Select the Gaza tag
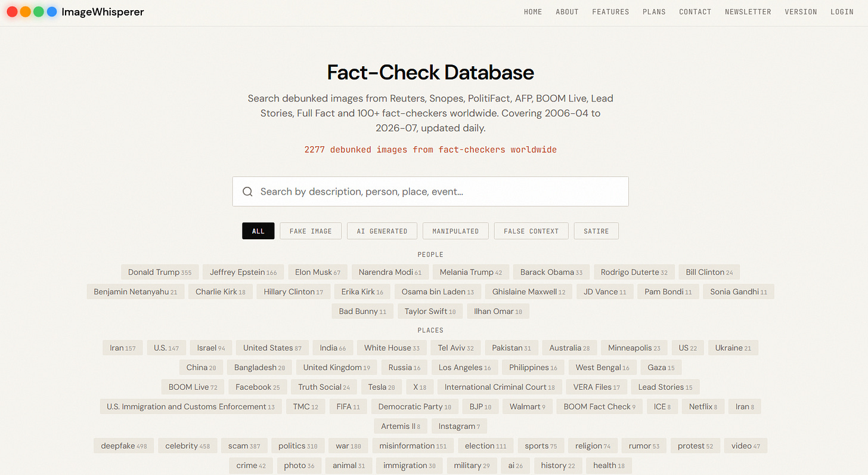Screen dimensions: 868x475 pyautogui.click(x=661, y=368)
